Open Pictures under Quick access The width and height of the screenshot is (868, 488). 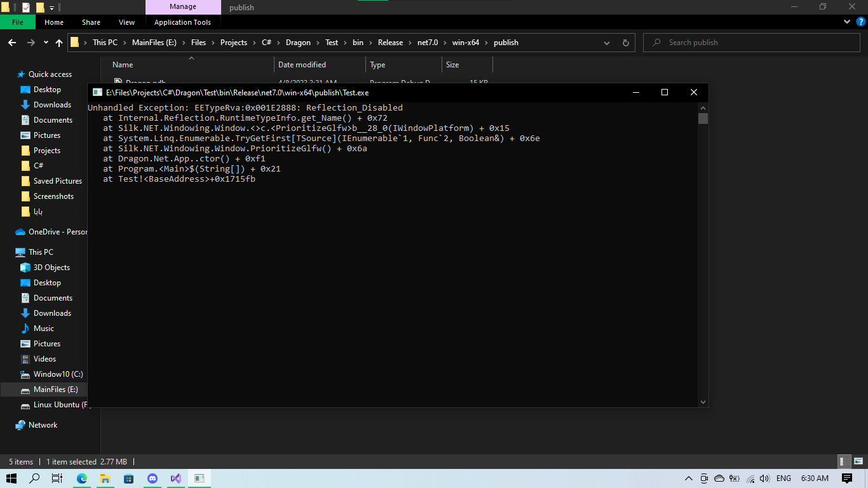click(x=47, y=135)
